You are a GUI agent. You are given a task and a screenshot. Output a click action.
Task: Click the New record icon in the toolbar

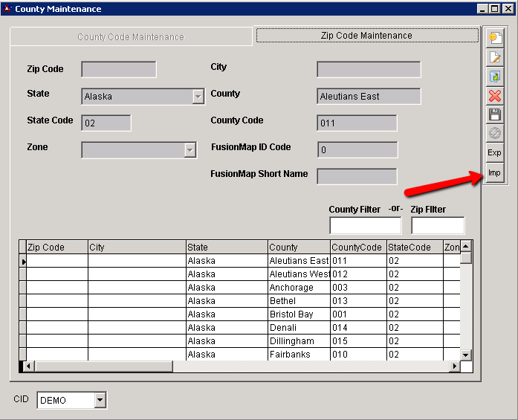pyautogui.click(x=494, y=38)
